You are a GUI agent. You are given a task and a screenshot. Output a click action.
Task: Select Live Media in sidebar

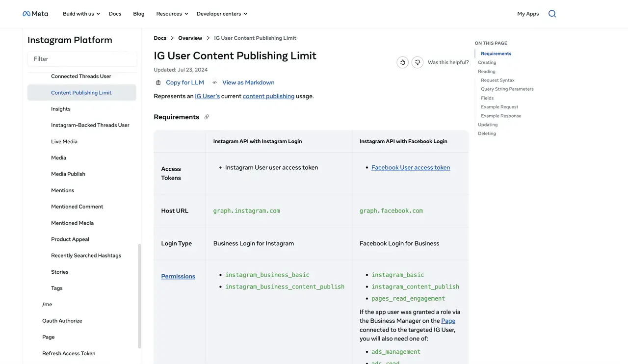coord(64,141)
